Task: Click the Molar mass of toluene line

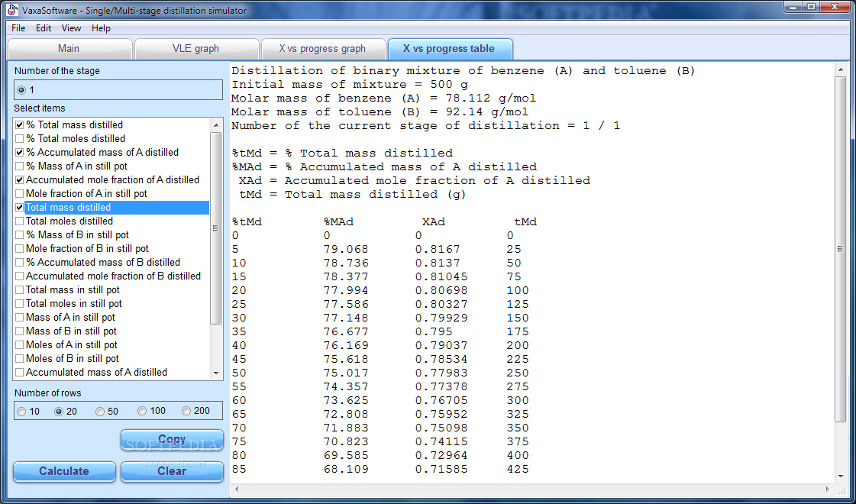Action: click(x=380, y=112)
